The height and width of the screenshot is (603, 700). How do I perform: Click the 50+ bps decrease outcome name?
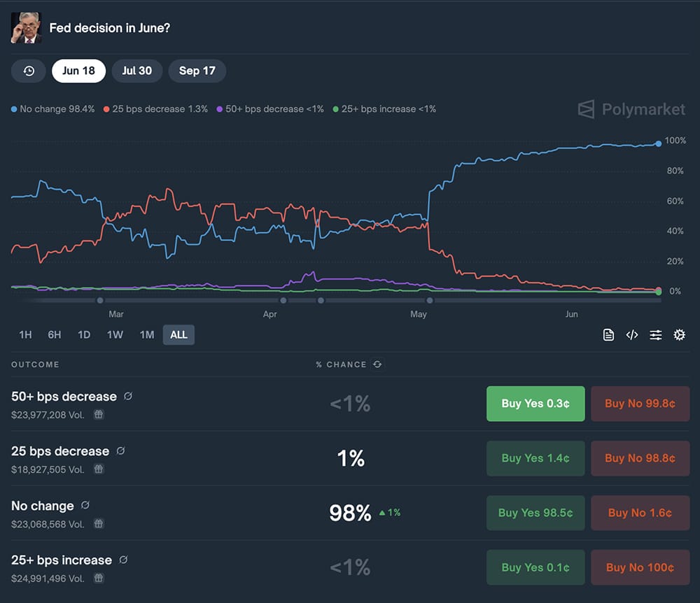pos(64,397)
